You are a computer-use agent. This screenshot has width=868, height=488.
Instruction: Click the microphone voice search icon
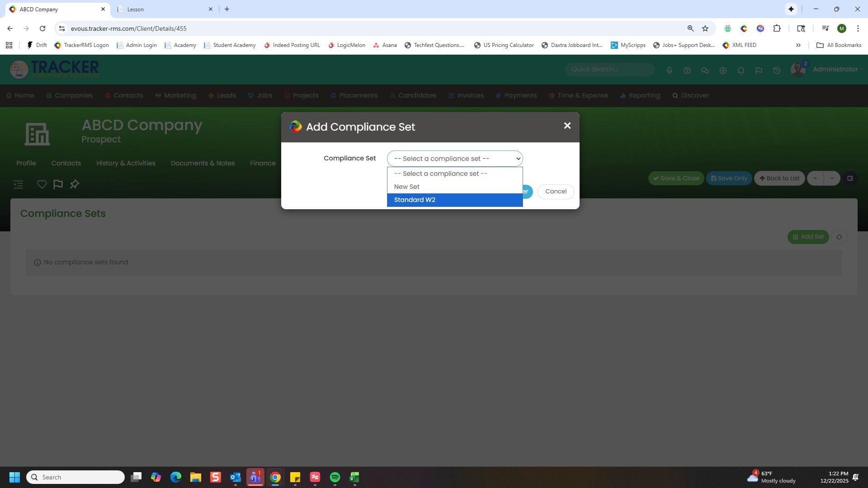pos(669,70)
